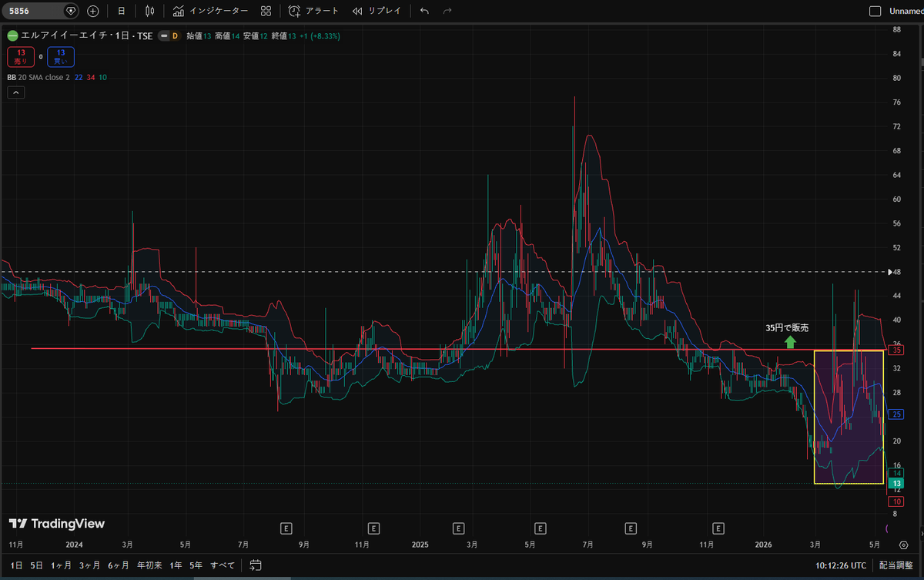The height and width of the screenshot is (580, 924).
Task: Open the time axis settings gear icon
Action: [x=904, y=545]
